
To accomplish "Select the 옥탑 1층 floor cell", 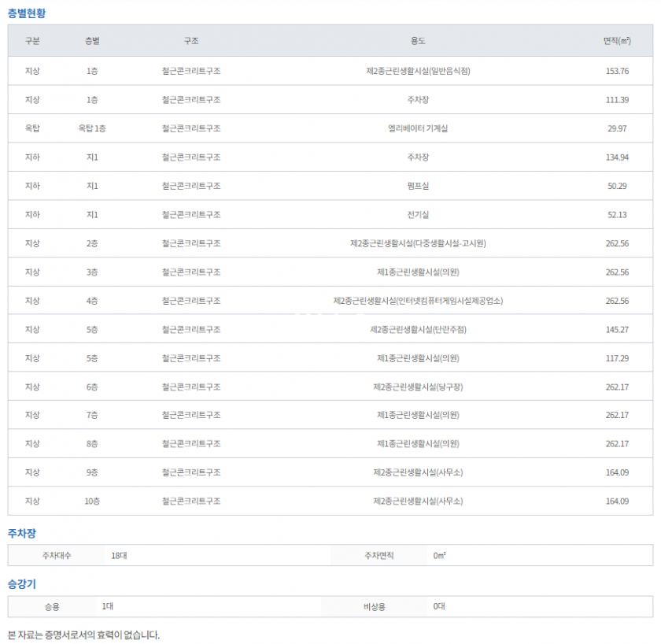I will point(92,128).
